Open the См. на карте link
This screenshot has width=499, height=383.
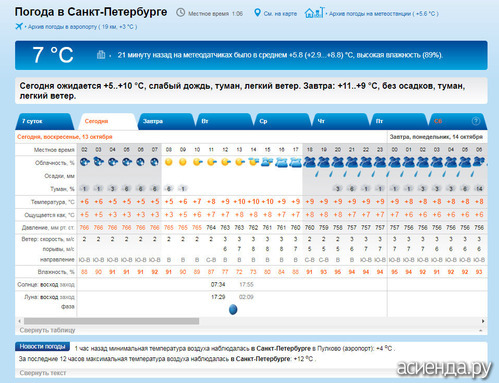[x=280, y=14]
